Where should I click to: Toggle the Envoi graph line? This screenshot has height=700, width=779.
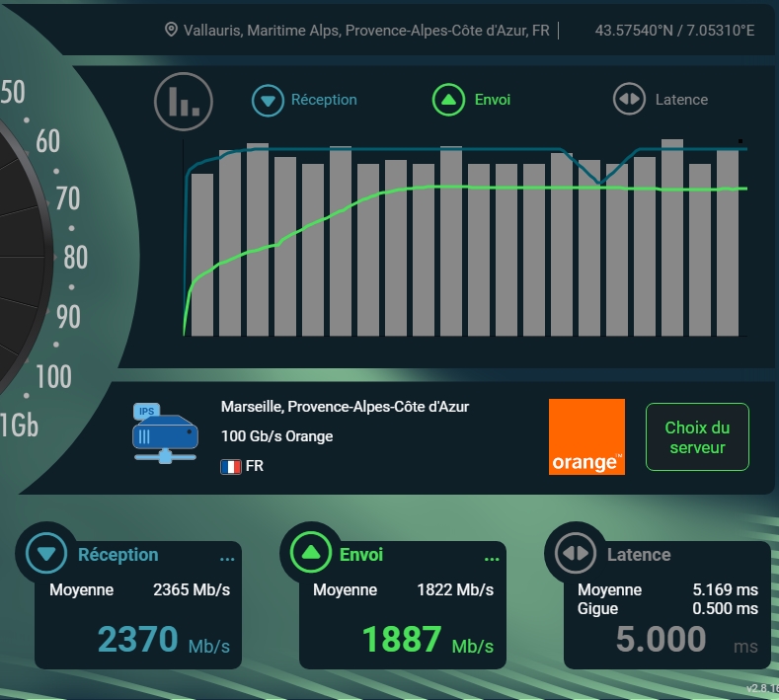[x=473, y=100]
